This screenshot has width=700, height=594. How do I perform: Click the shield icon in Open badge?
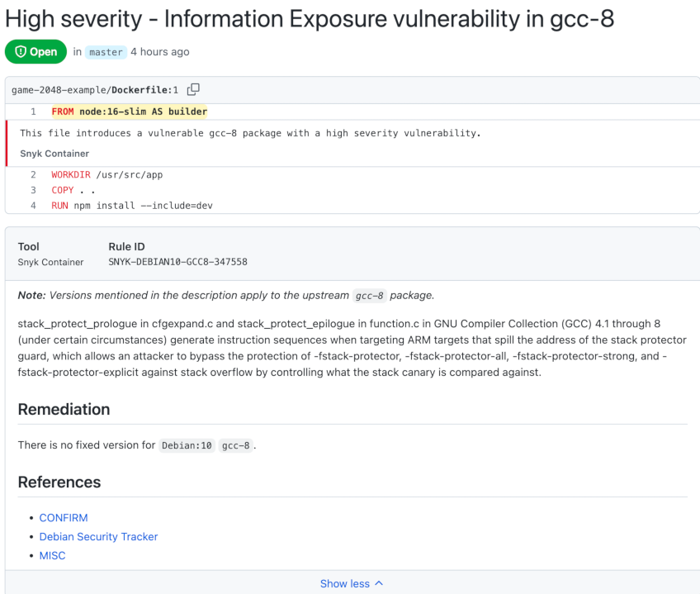click(x=21, y=52)
